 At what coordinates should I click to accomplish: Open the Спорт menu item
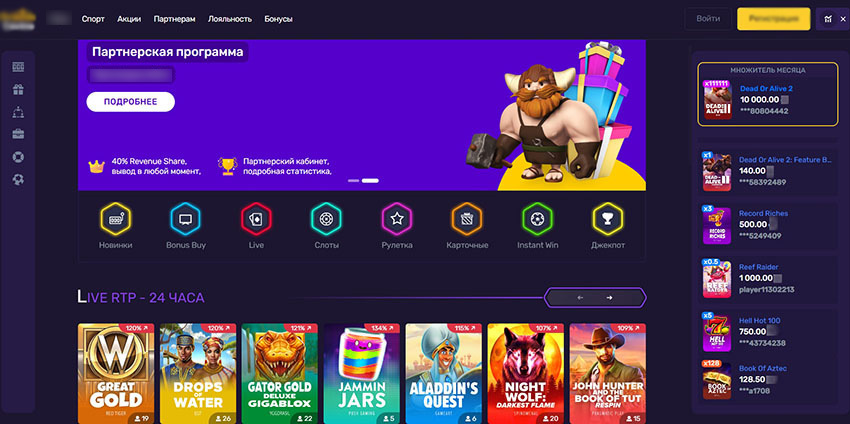click(x=93, y=19)
